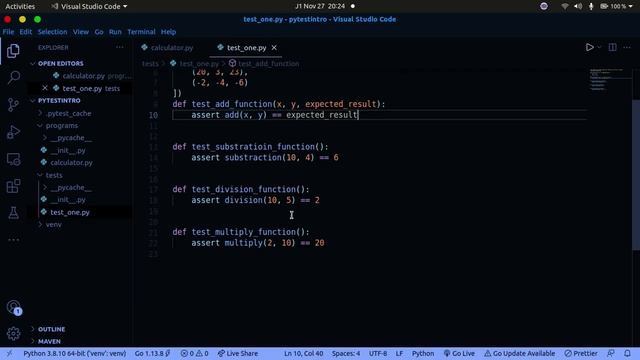Open editor More Actions ellipsis

click(x=627, y=47)
